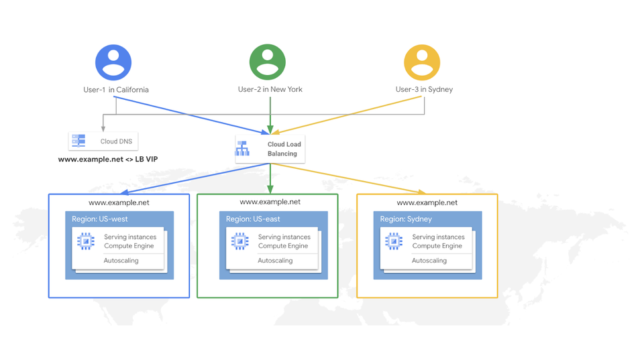Click the 'User-3 in Sydney' label
Viewport: 644px width, 362px height.
(x=424, y=89)
